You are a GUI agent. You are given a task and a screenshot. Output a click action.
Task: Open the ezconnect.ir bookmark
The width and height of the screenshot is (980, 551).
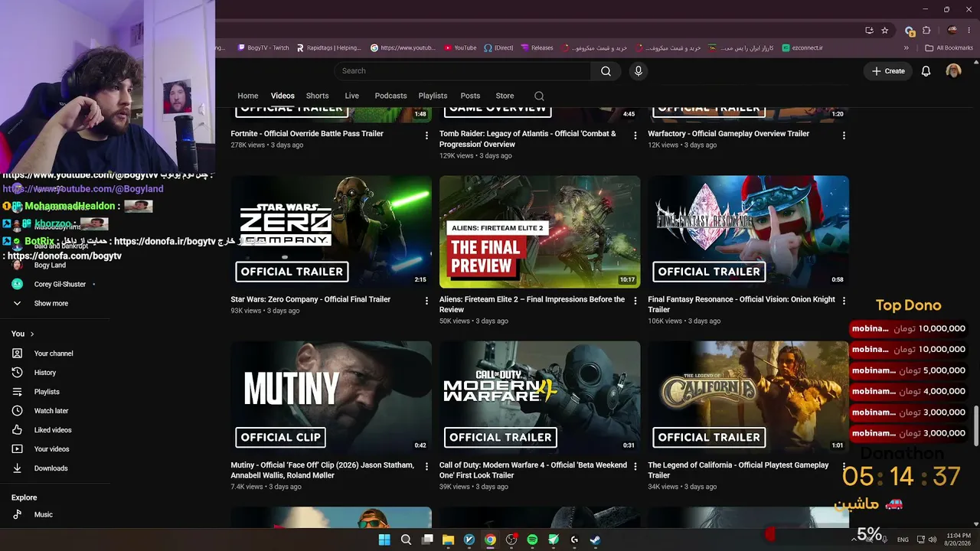[x=802, y=47]
